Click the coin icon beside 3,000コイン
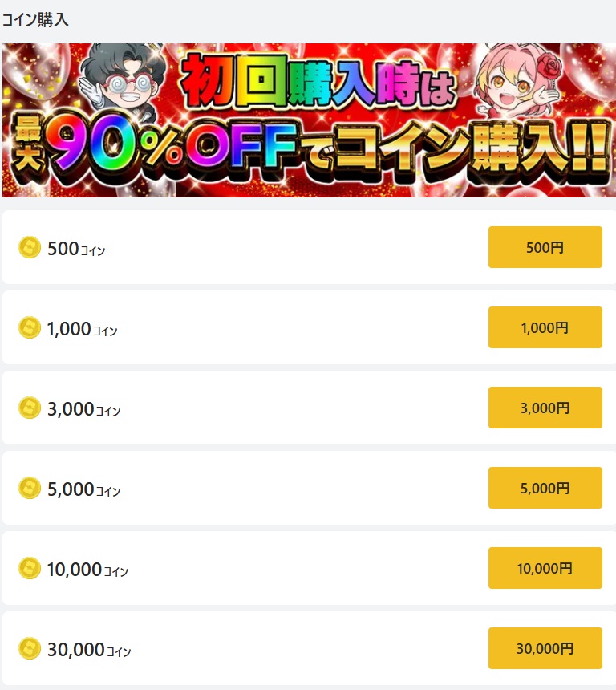616x690 pixels. (x=30, y=408)
